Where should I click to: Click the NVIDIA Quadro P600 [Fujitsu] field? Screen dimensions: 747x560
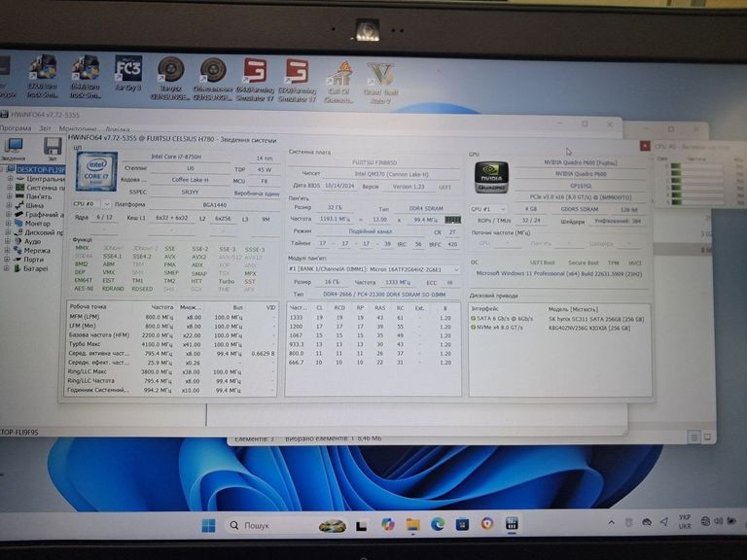pos(580,162)
